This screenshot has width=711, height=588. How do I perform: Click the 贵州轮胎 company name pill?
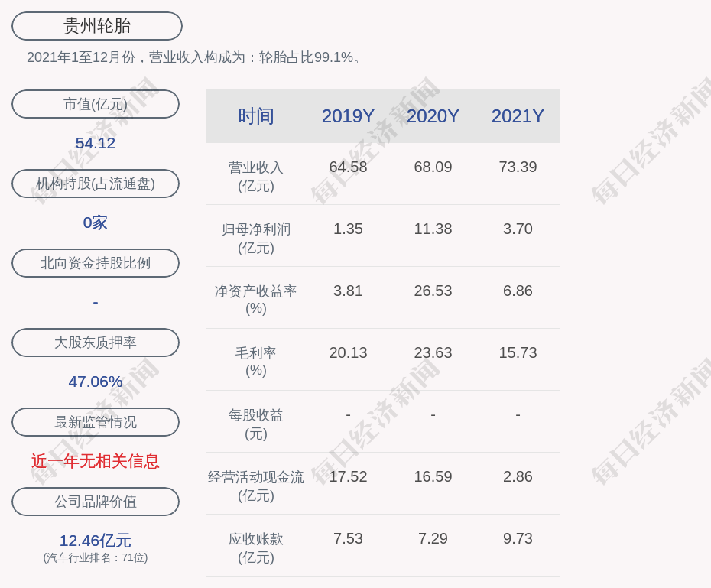pos(97,26)
